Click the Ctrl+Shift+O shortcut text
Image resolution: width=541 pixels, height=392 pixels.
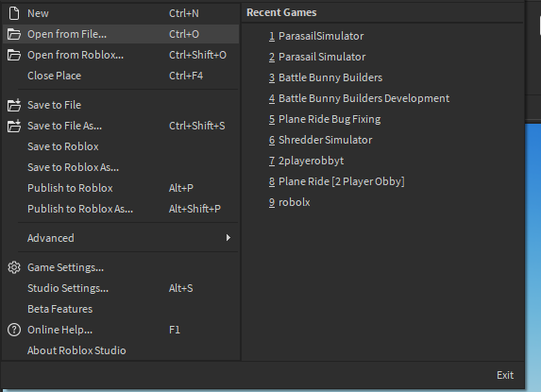197,55
